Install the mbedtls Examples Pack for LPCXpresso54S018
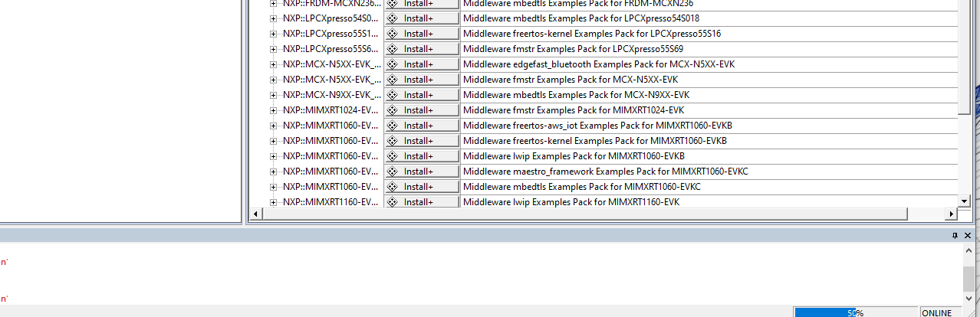This screenshot has height=317, width=980. pos(421,18)
